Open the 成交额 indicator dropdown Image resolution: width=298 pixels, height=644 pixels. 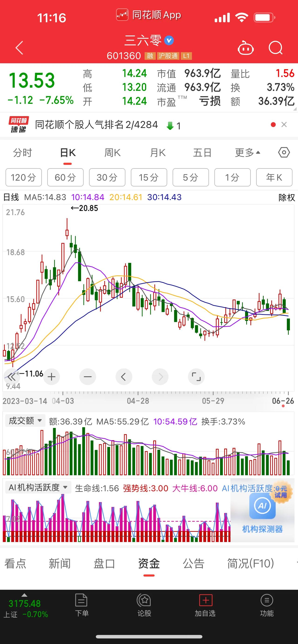25,421
